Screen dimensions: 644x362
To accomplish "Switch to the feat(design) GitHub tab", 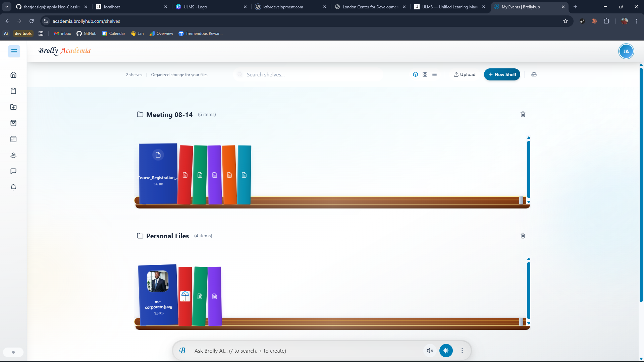I will click(52, 7).
